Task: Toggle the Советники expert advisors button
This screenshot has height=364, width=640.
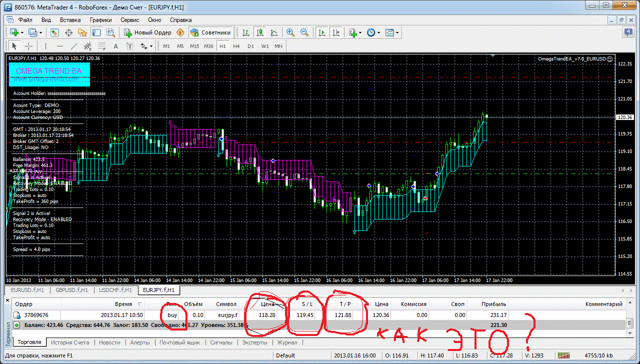Action: [x=211, y=32]
